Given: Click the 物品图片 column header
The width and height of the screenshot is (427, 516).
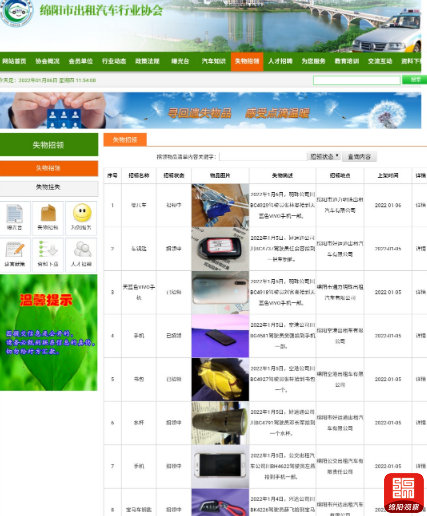Looking at the screenshot, I should pyautogui.click(x=220, y=175).
